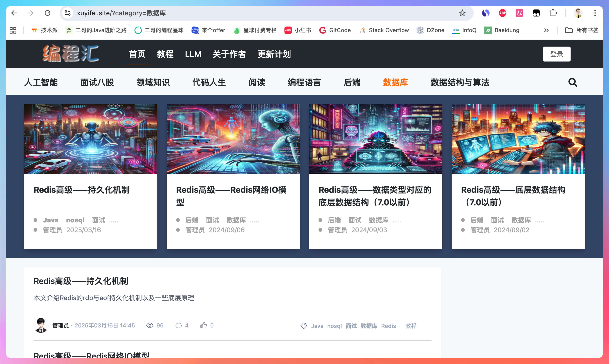Open site information icon in address bar

67,13
